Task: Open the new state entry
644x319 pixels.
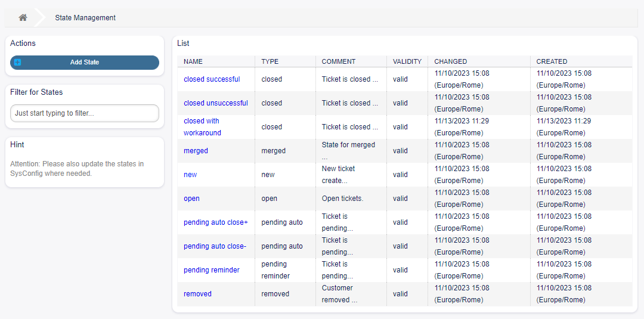Action: coord(190,175)
